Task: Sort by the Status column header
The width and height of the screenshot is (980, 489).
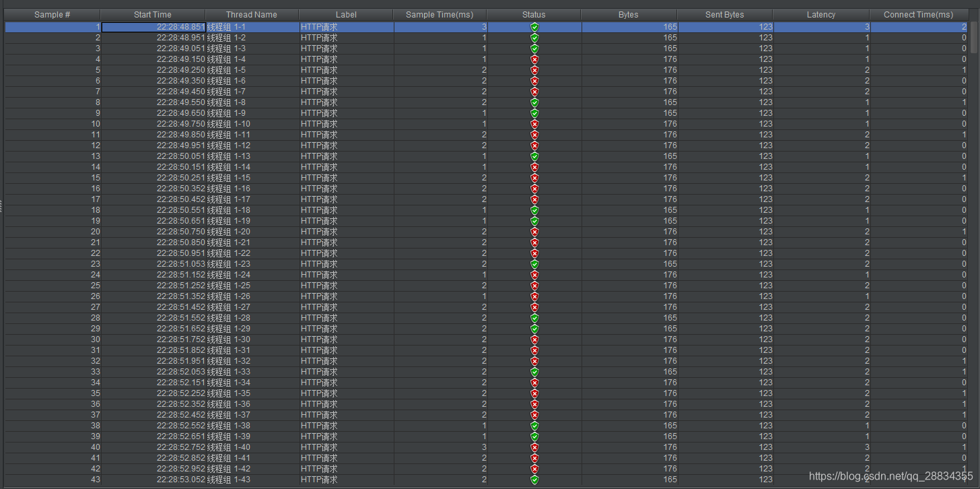Action: (534, 15)
